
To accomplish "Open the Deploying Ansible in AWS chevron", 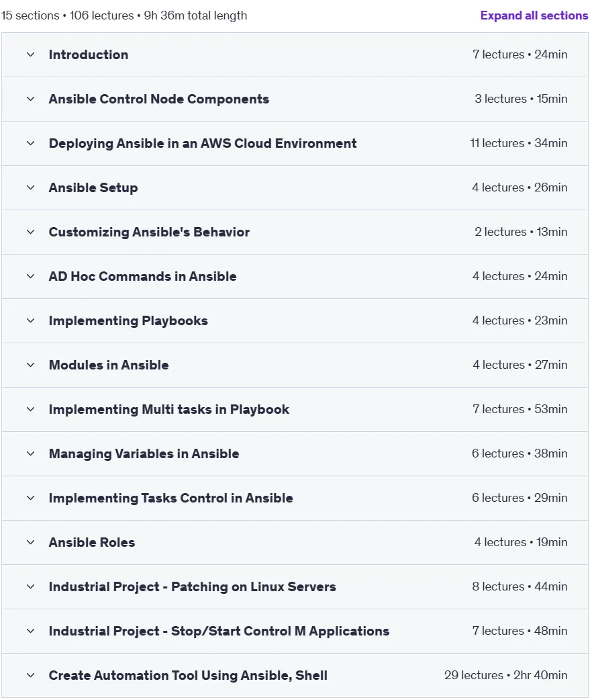I will (x=31, y=143).
